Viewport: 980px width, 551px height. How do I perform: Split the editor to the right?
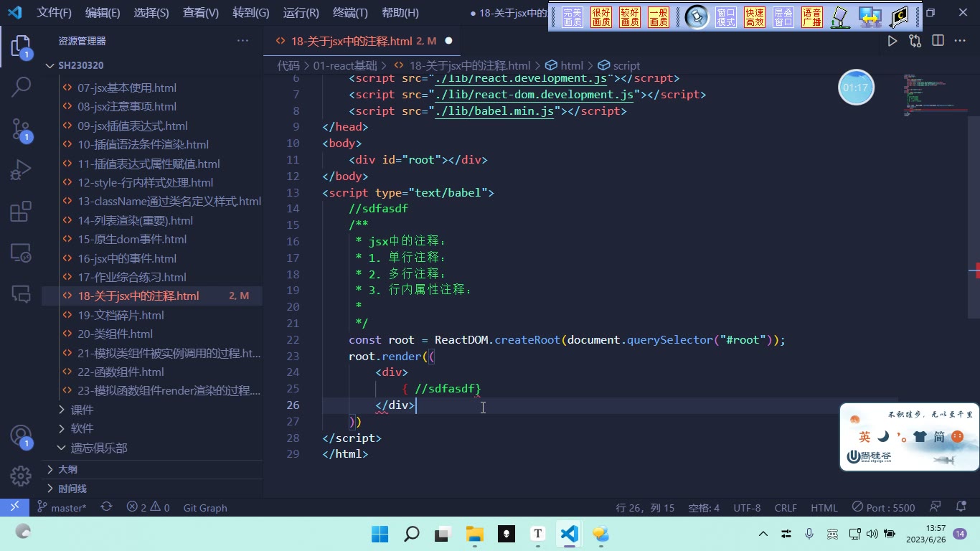tap(938, 41)
